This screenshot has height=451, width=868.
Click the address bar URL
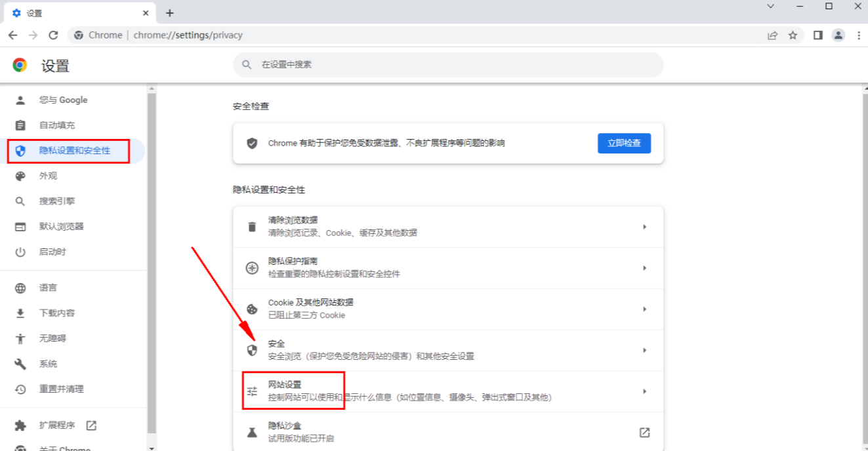click(188, 35)
